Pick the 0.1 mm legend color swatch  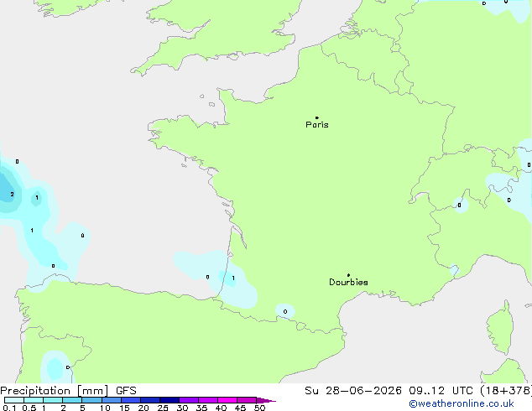(x=14, y=400)
